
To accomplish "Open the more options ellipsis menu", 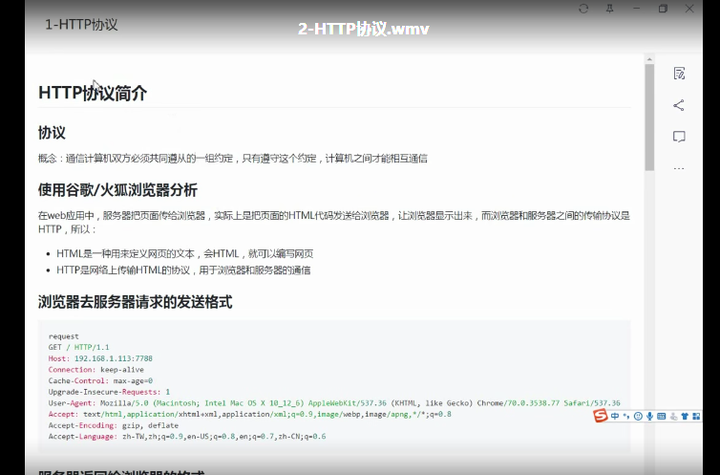I will pyautogui.click(x=679, y=169).
